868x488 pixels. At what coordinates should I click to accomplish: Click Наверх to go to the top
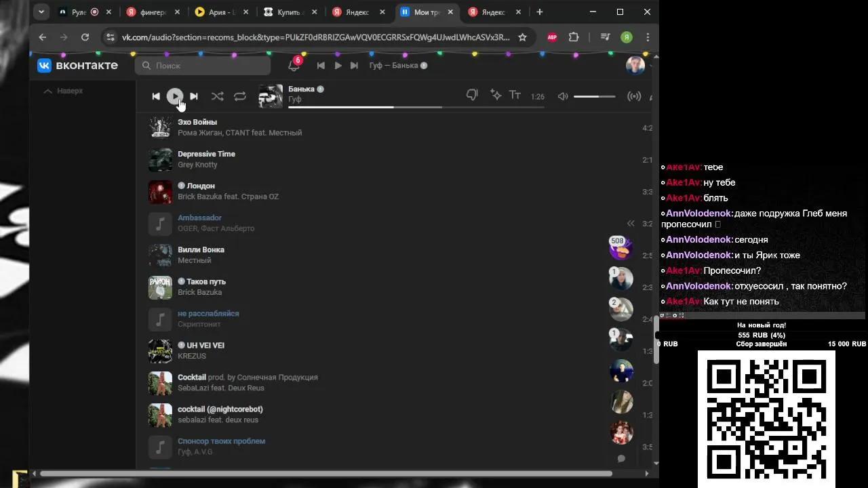[64, 91]
